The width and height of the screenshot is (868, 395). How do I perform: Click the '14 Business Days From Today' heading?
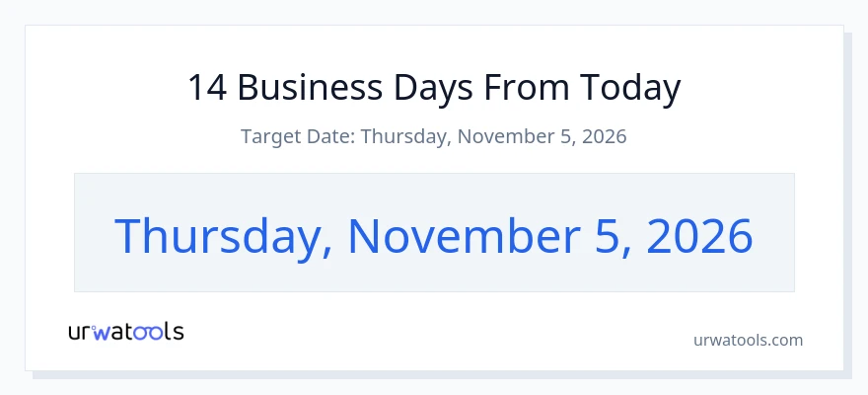coord(434,88)
